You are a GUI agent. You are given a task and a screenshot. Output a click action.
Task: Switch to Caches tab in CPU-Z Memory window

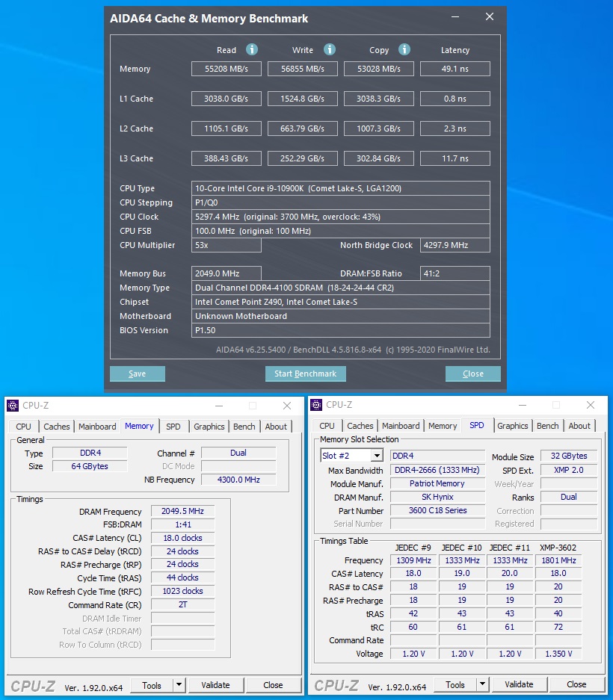(57, 427)
